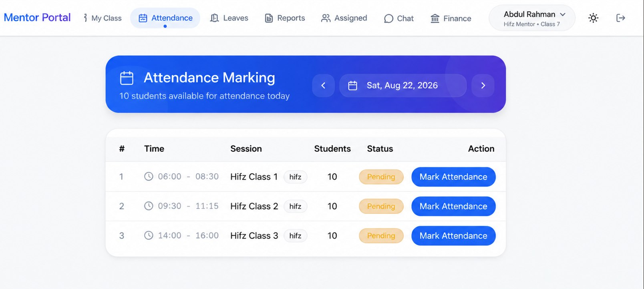This screenshot has width=644, height=289.
Task: Click the Attendance Marking heading
Action: tap(209, 78)
